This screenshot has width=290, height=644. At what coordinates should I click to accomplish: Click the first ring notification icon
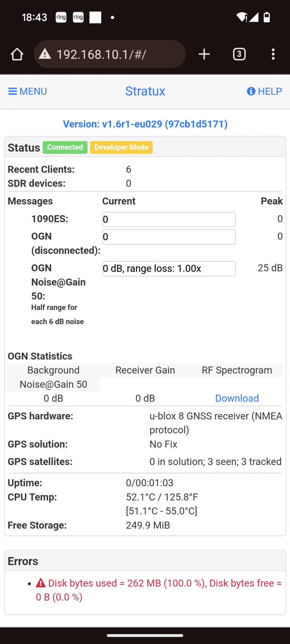61,17
